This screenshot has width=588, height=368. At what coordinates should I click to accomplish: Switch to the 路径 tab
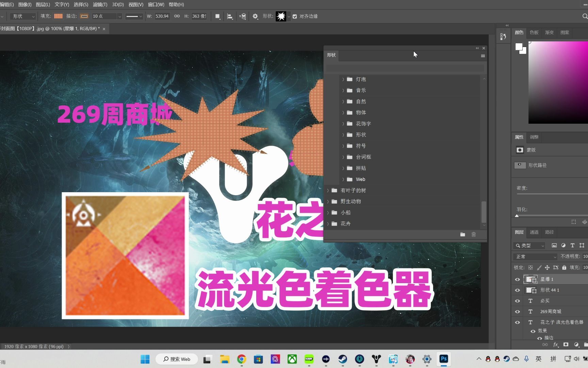pos(550,232)
